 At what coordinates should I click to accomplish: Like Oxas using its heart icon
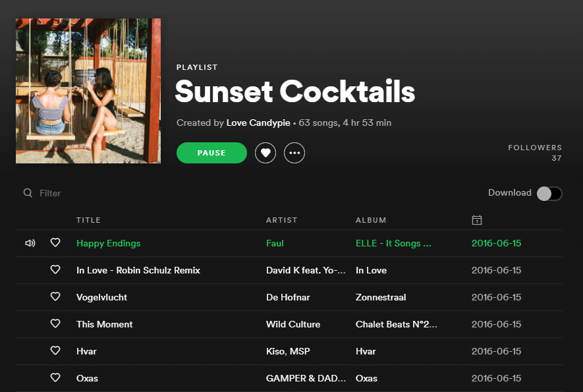[55, 378]
